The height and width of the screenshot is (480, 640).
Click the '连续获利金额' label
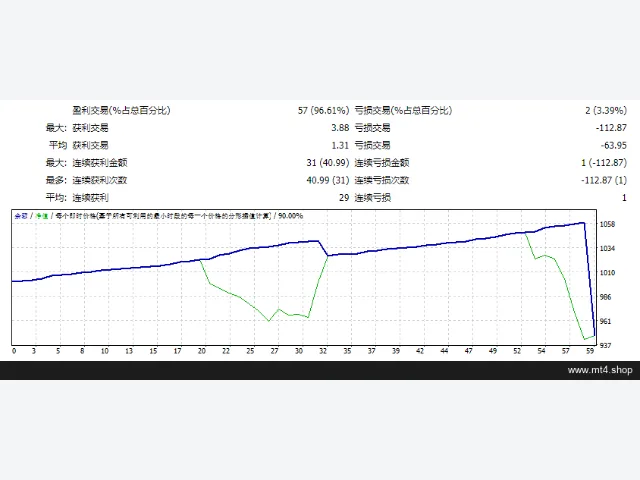(x=100, y=163)
